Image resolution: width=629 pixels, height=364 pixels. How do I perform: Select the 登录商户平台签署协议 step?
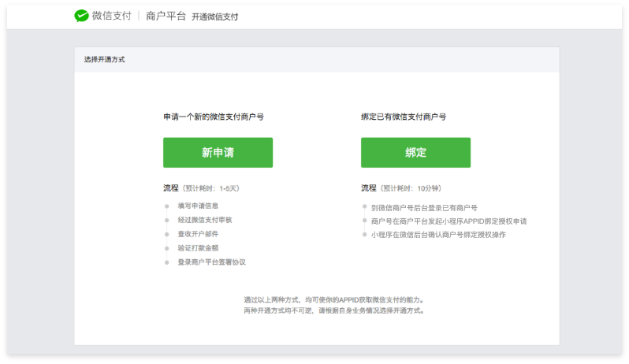pyautogui.click(x=211, y=262)
